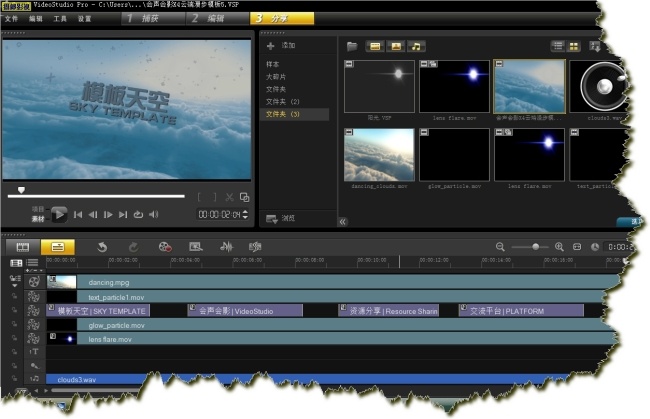Click the project duration clock icon

[x=595, y=247]
